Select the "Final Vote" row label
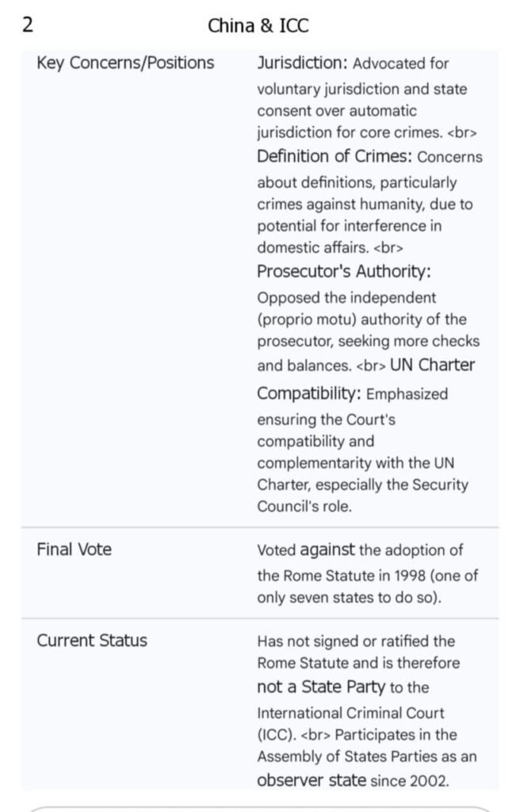The image size is (520, 812). click(74, 549)
